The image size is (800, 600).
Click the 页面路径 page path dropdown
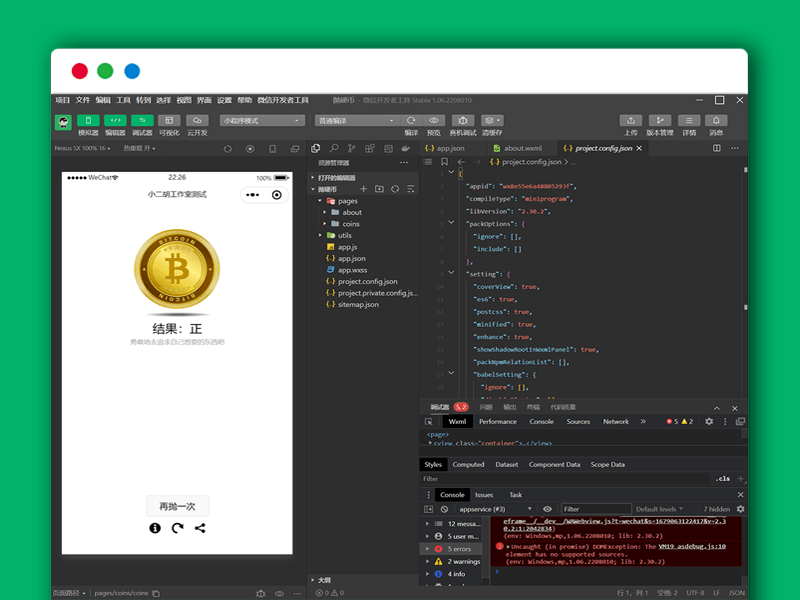(69, 593)
